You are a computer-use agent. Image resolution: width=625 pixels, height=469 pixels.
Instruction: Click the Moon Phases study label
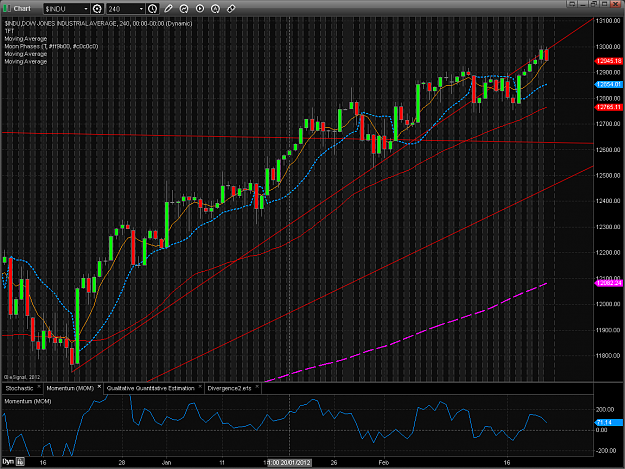tap(51, 46)
